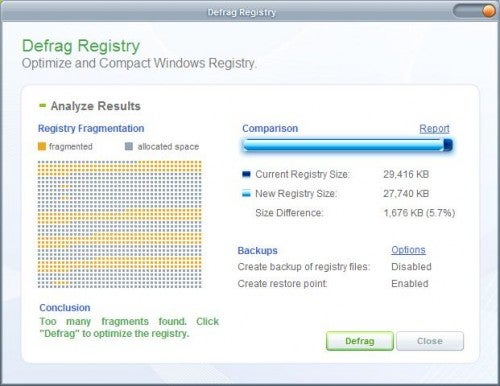Click the Defrag button
This screenshot has height=386, width=500.
[x=360, y=341]
